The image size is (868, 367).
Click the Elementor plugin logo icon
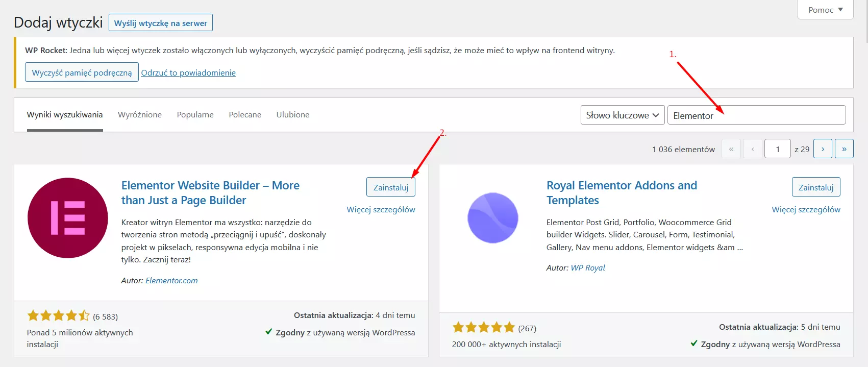(x=68, y=218)
